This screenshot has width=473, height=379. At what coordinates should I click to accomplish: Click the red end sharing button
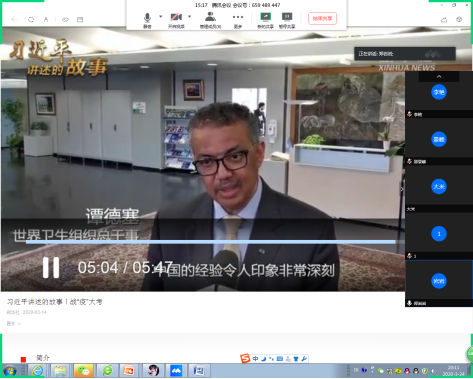322,19
